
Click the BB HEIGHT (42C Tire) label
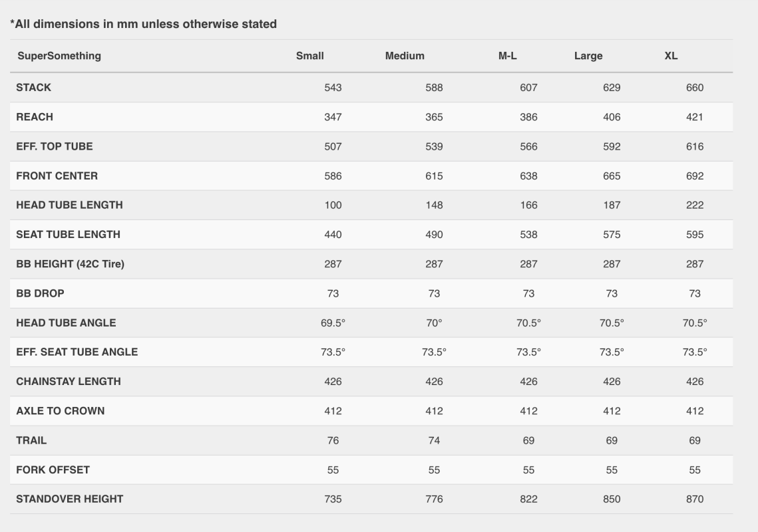coord(70,264)
